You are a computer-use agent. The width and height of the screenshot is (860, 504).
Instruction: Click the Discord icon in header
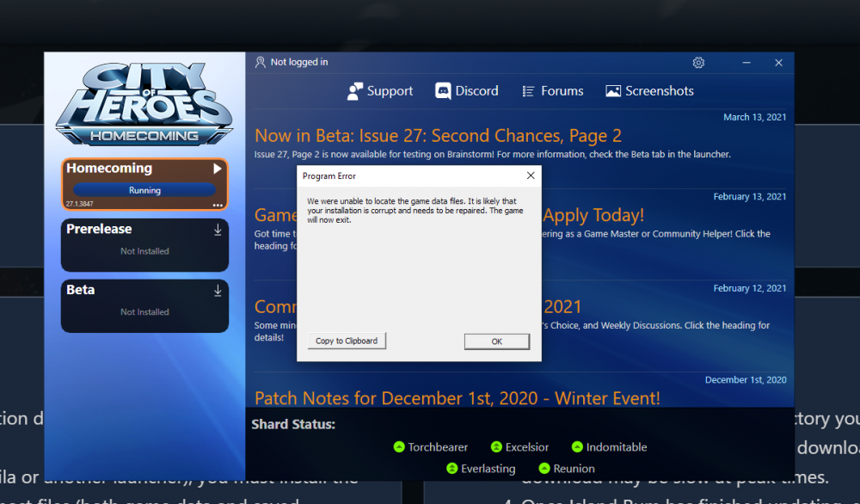pyautogui.click(x=444, y=91)
